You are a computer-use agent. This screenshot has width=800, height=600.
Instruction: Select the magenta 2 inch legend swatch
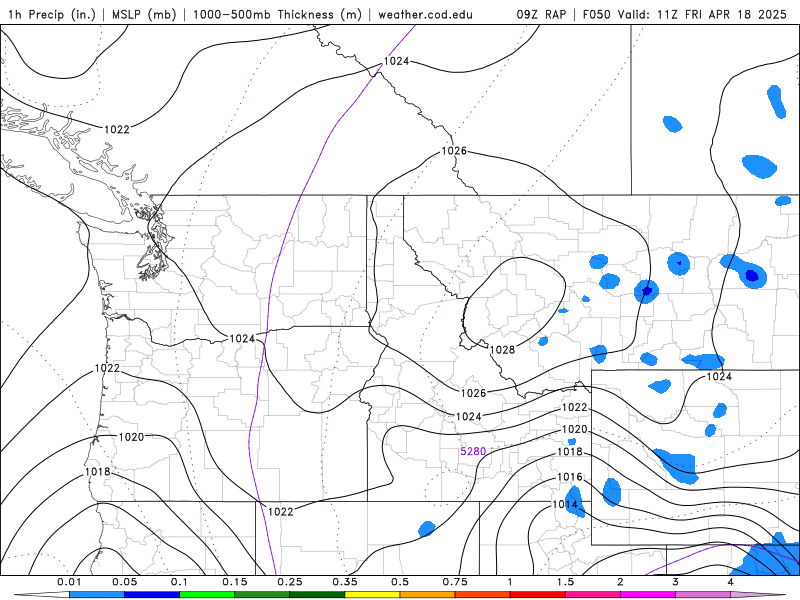coord(648,595)
